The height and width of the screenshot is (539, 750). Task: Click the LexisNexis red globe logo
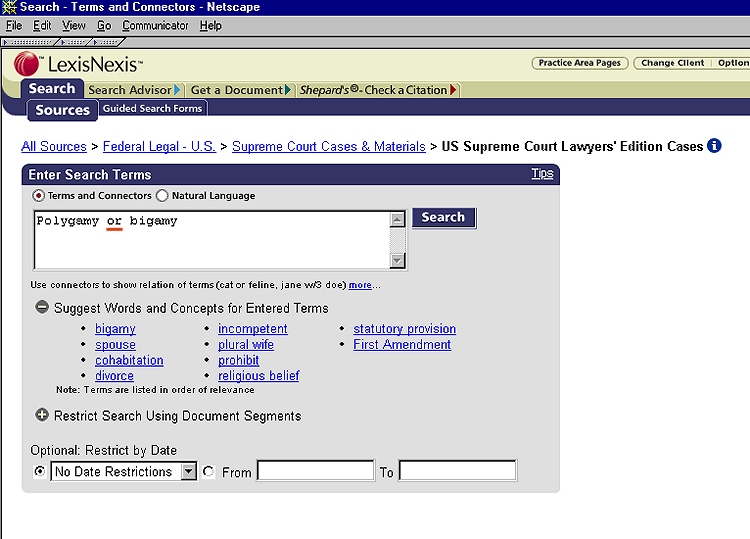pos(26,64)
